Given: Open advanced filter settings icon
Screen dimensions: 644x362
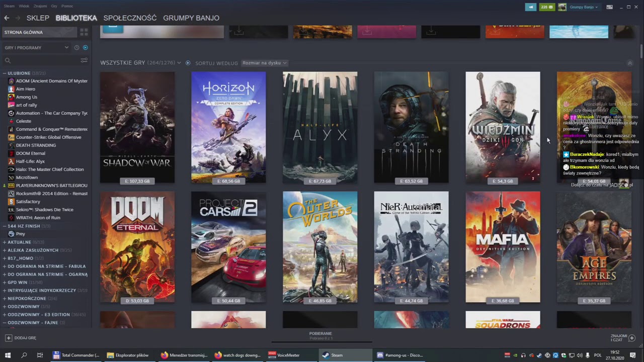Looking at the screenshot, I should pyautogui.click(x=84, y=60).
